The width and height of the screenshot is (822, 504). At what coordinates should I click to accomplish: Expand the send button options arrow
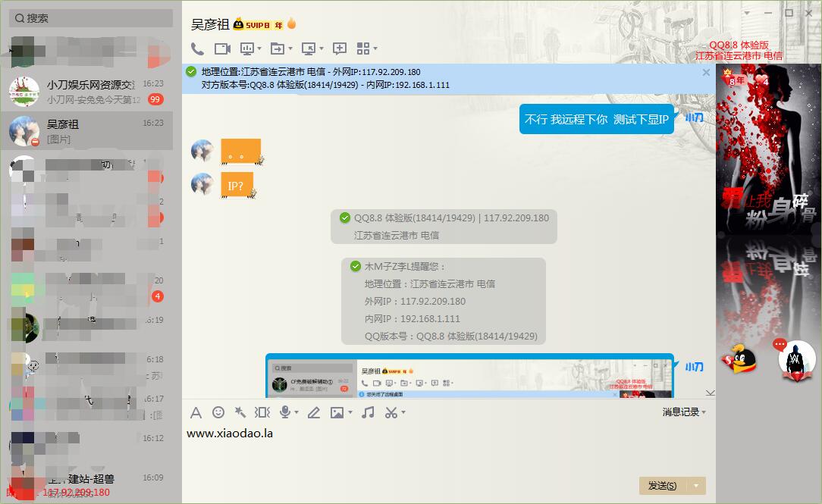pyautogui.click(x=696, y=486)
